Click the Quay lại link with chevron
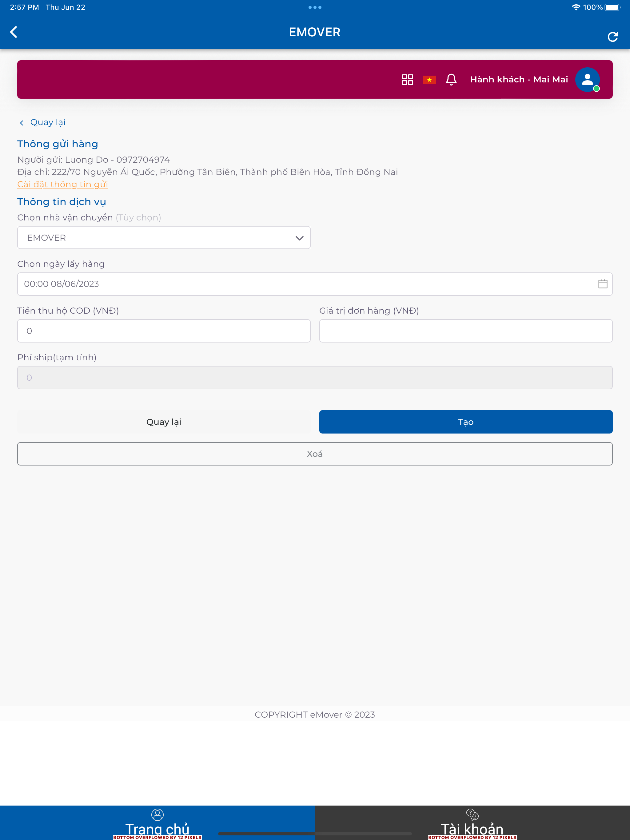Screen dimensions: 630x840 pyautogui.click(x=42, y=122)
